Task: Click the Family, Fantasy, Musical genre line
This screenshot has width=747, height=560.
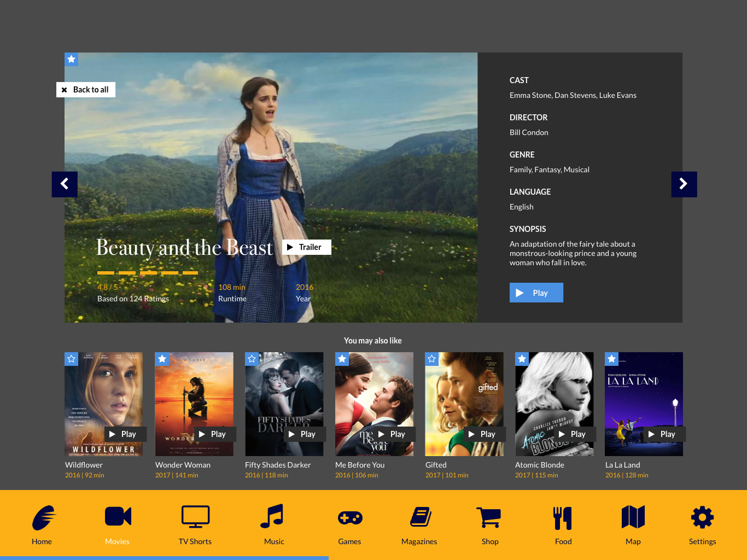Action: (550, 170)
